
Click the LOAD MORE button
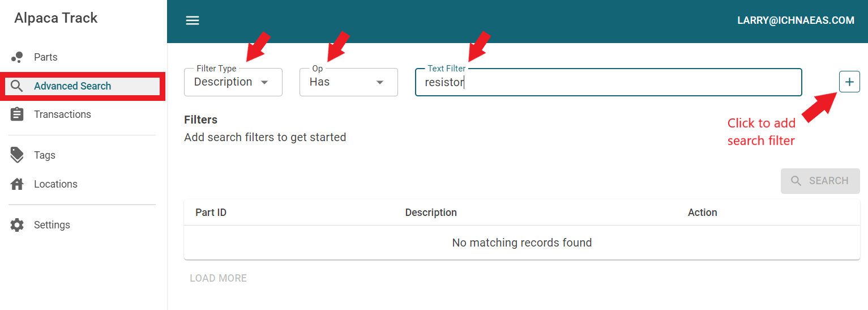click(x=218, y=278)
